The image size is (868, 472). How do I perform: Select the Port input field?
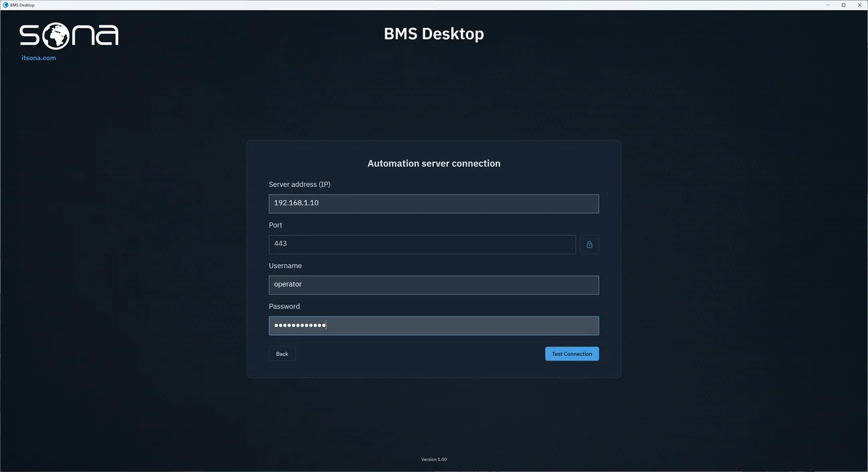(x=422, y=244)
